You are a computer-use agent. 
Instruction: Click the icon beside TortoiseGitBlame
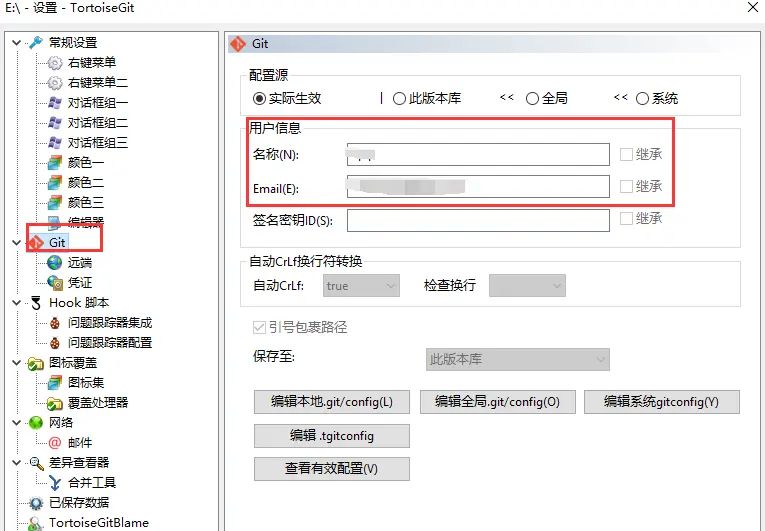(36, 523)
